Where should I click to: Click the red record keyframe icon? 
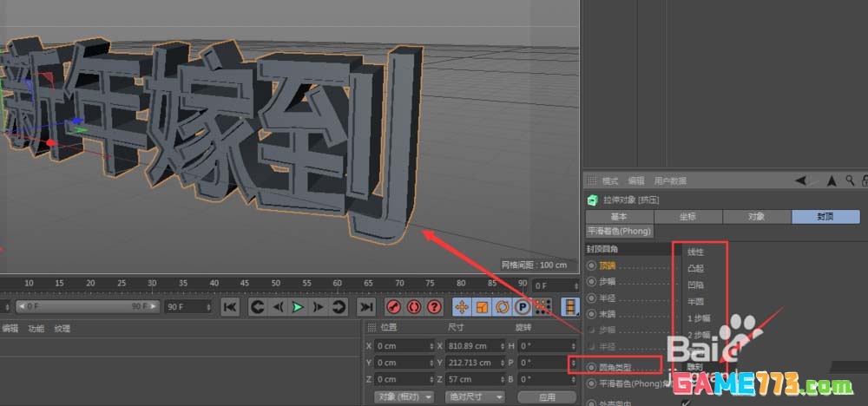click(x=393, y=307)
